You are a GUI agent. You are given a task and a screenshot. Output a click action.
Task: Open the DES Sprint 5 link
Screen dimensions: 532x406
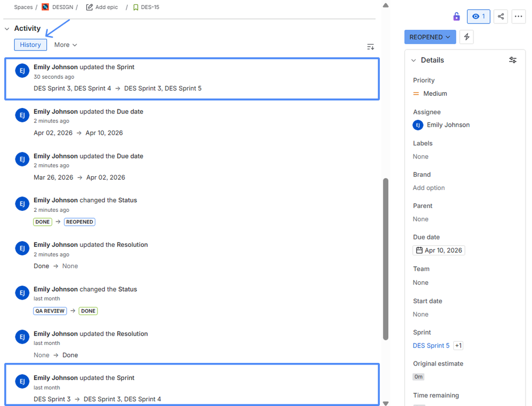[431, 345]
